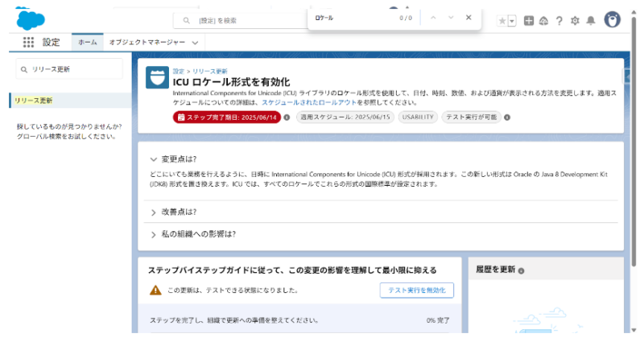This screenshot has width=644, height=342.
Task: Click the ICU ロケール形式を有効化 heading
Action: (x=231, y=82)
